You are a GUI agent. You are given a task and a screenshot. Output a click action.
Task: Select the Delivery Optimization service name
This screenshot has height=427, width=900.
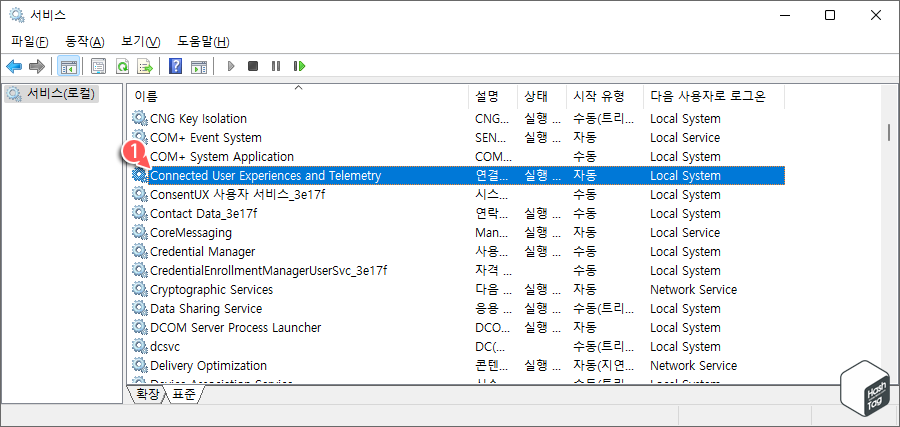click(x=208, y=365)
